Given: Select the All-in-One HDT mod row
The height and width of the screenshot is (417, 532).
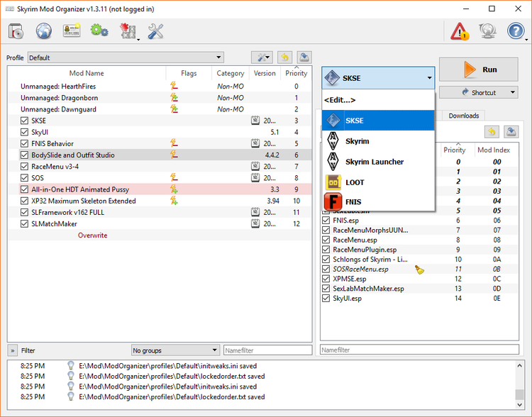Looking at the screenshot, I should pyautogui.click(x=160, y=189).
